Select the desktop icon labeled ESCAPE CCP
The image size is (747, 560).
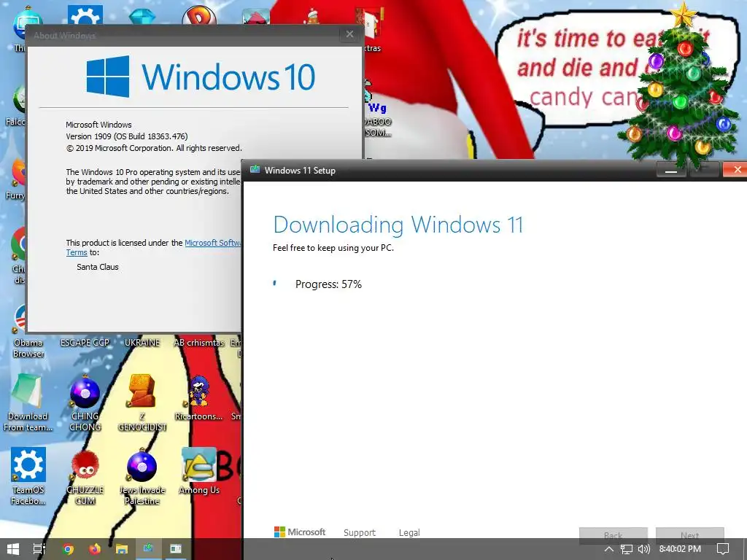[x=85, y=343]
